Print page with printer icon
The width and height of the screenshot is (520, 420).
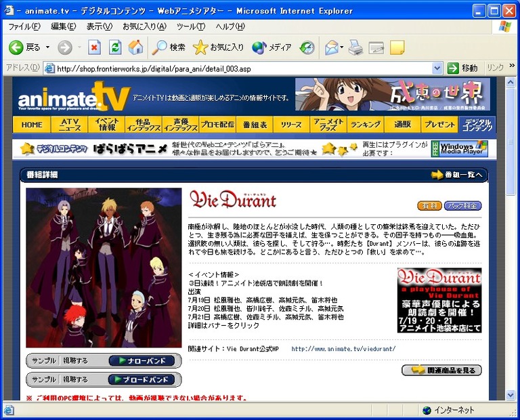tap(355, 47)
